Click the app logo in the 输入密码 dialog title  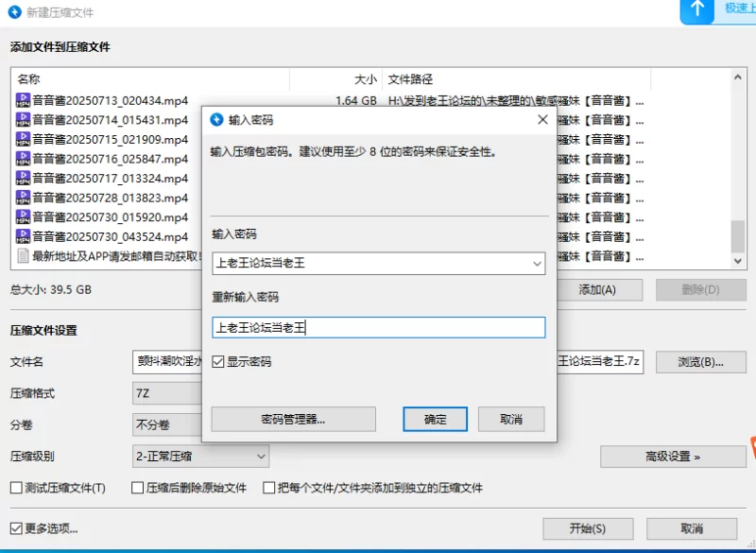tap(217, 119)
